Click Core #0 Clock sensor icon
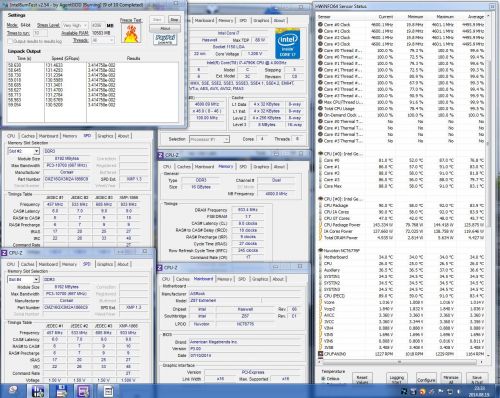 tap(320, 25)
